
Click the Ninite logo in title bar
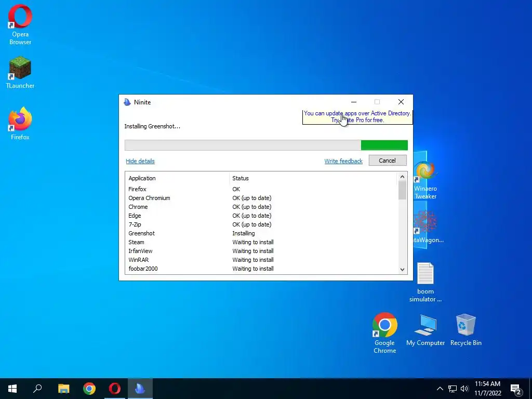127,102
